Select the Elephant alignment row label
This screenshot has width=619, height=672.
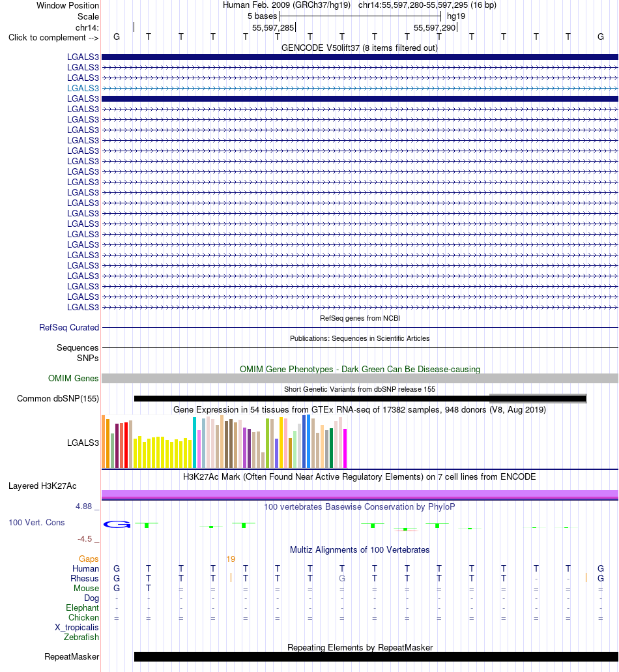coord(82,608)
